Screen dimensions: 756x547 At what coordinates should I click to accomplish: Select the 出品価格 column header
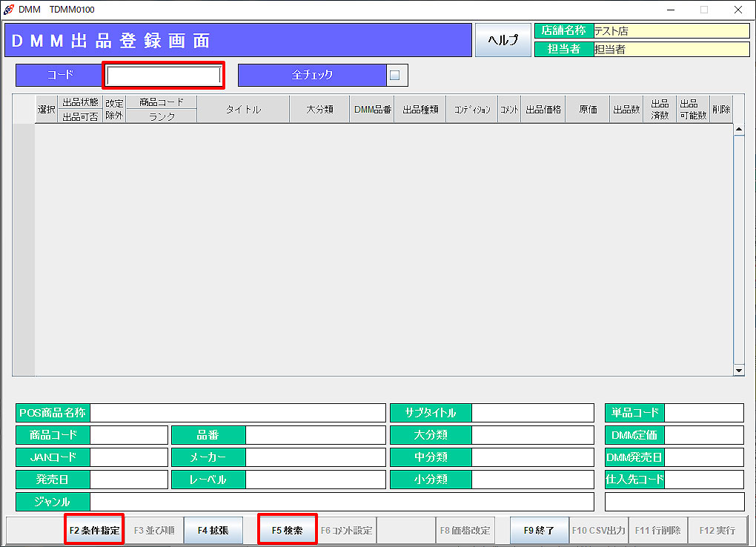tap(543, 109)
